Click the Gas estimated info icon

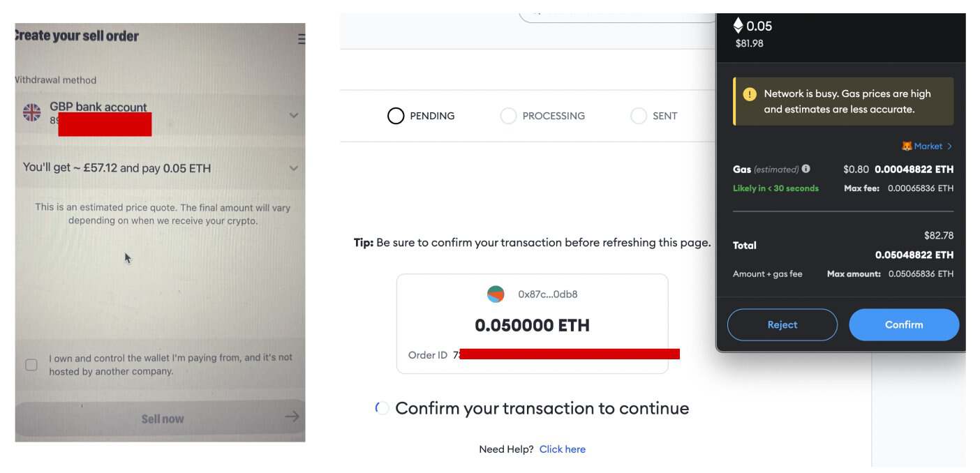coord(806,169)
